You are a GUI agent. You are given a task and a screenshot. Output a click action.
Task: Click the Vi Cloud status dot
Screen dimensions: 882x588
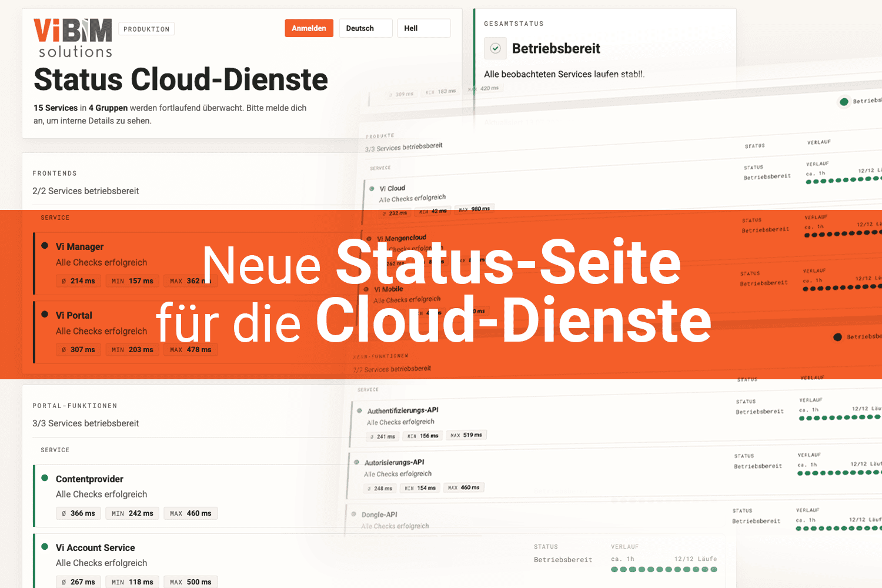click(372, 189)
